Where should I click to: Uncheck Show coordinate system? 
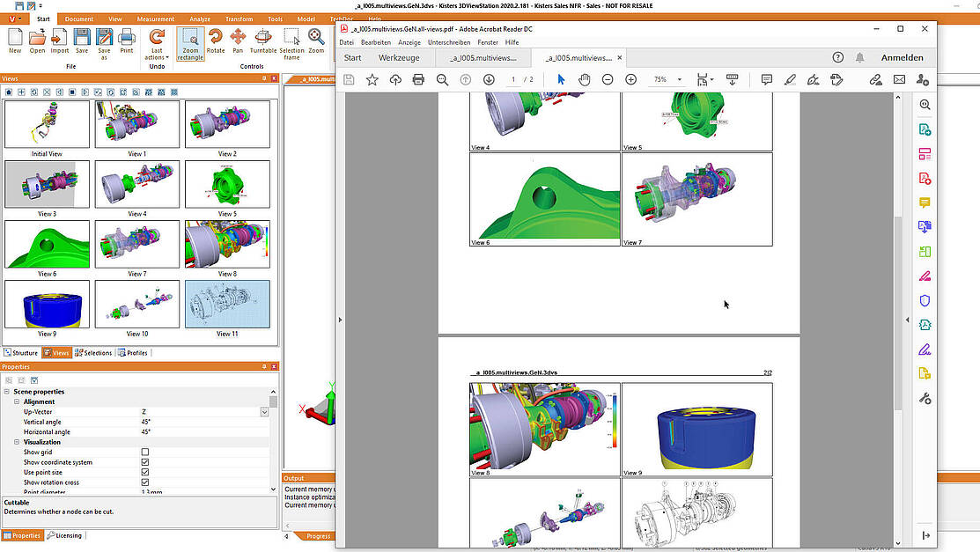145,462
